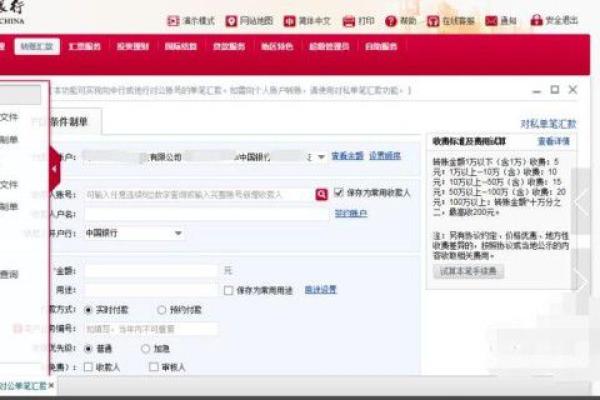Check 保存为常用用途 checkbox

tap(228, 290)
